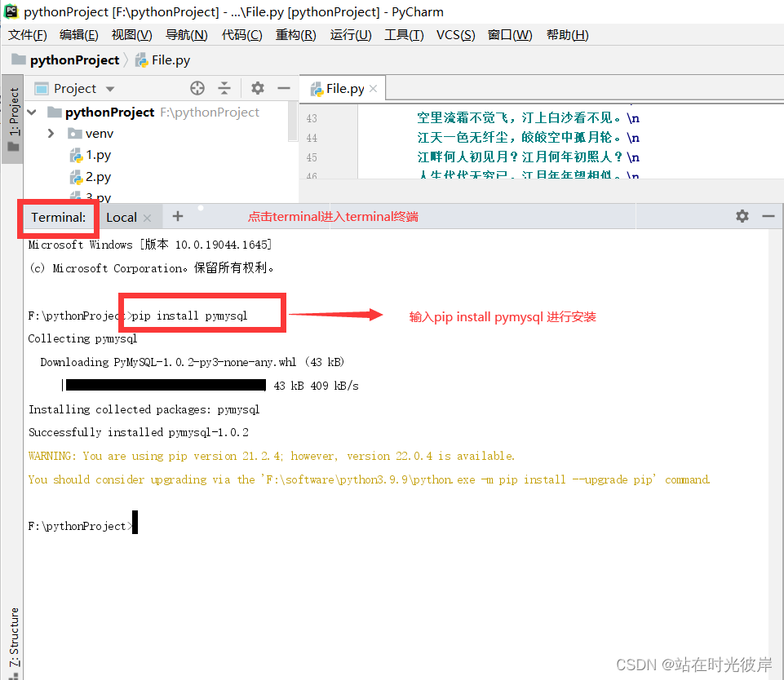Click the code line 空里流霜不觉飞
This screenshot has width=784, height=680.
(529, 118)
